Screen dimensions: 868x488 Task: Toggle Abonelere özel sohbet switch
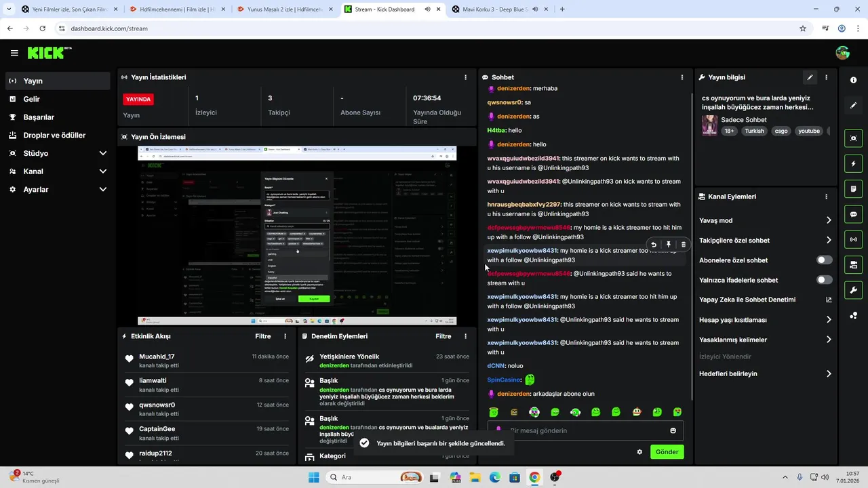pyautogui.click(x=824, y=260)
